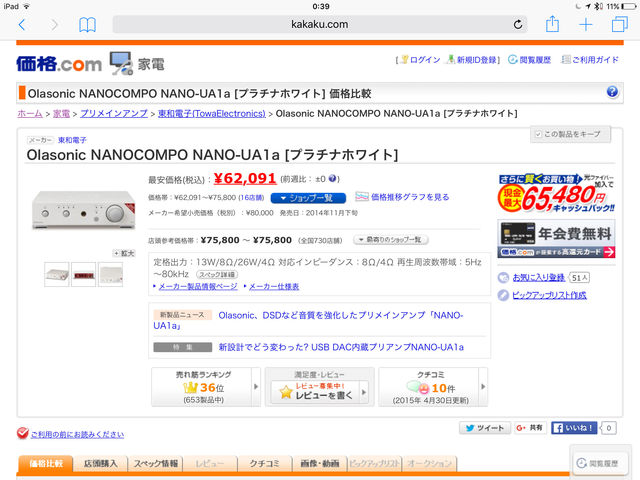Open the スペック詳細 button
This screenshot has height=480, width=640.
click(x=217, y=275)
